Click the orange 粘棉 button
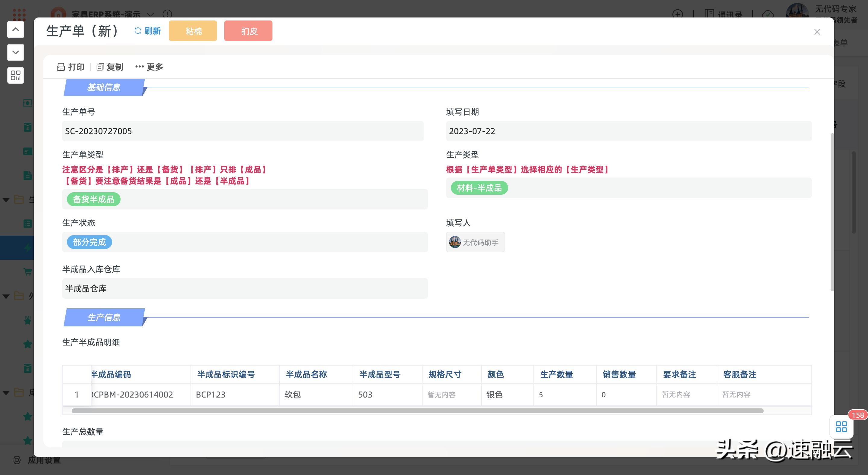The image size is (868, 475). (193, 31)
